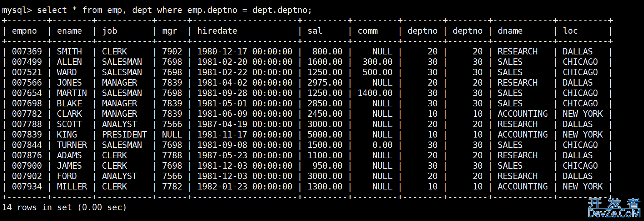
Task: Select salary value 2975.00
Action: click(325, 83)
